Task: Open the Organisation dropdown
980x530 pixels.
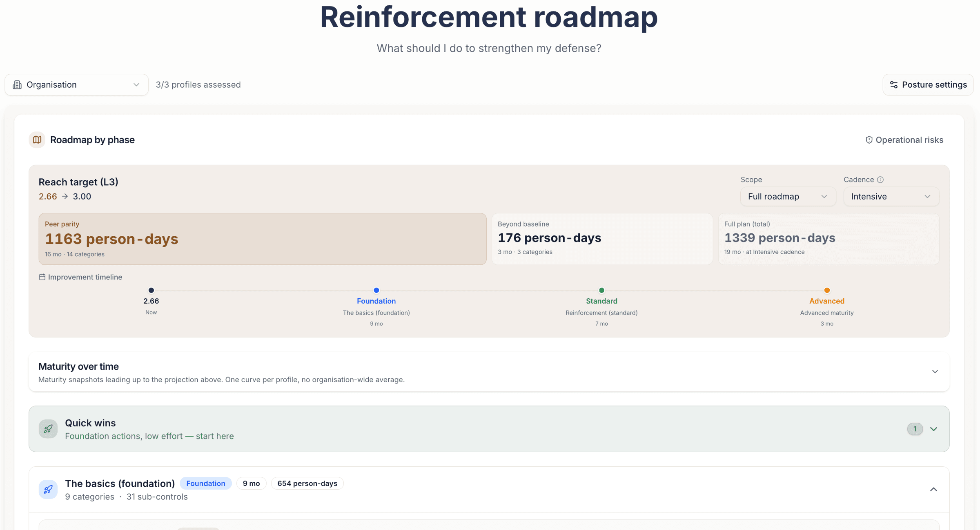Action: 76,84
